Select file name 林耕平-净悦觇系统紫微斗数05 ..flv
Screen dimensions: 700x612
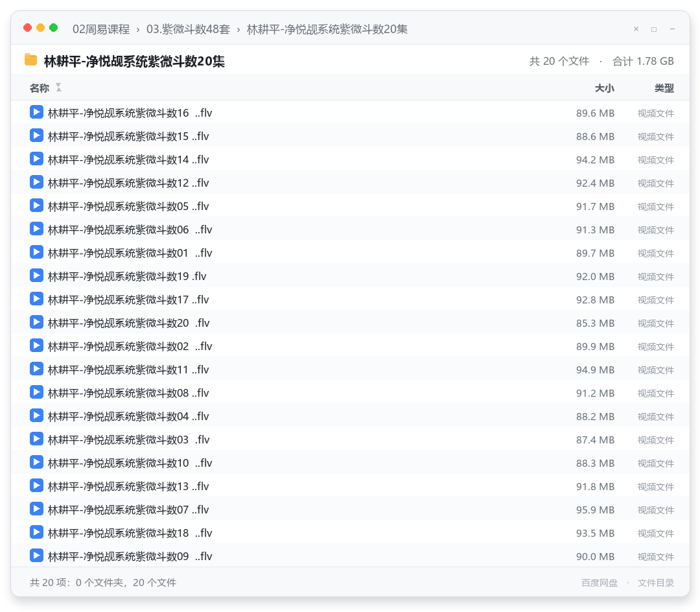pyautogui.click(x=128, y=207)
